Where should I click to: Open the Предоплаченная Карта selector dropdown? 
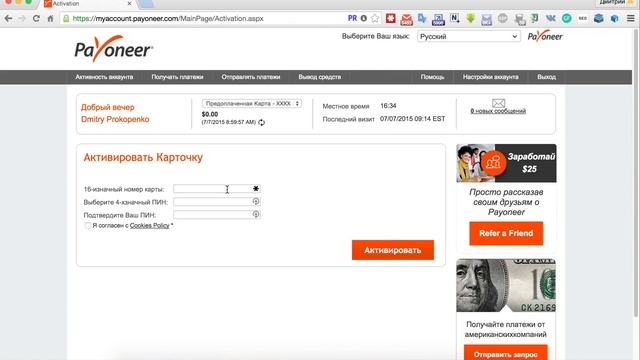[252, 104]
